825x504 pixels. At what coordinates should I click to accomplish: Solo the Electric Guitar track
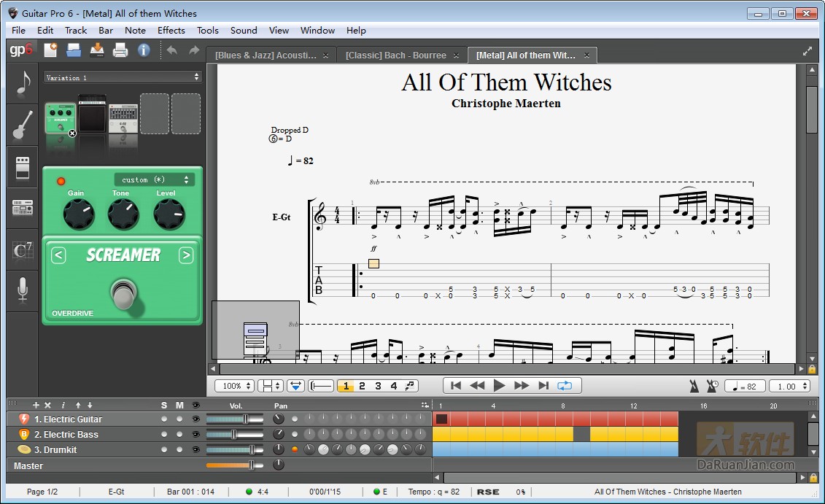click(164, 419)
